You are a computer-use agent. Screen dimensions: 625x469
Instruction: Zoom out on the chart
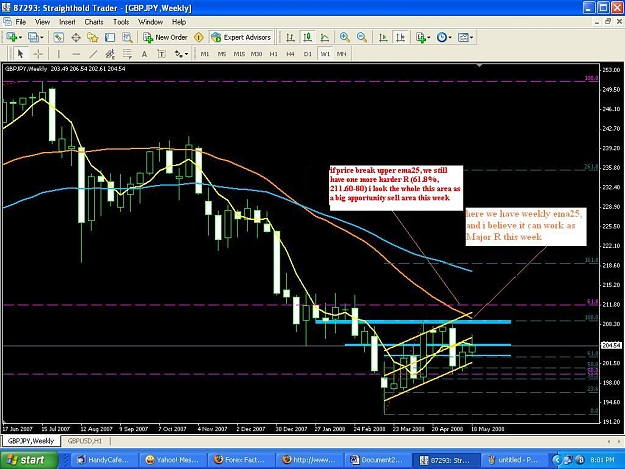(362, 37)
